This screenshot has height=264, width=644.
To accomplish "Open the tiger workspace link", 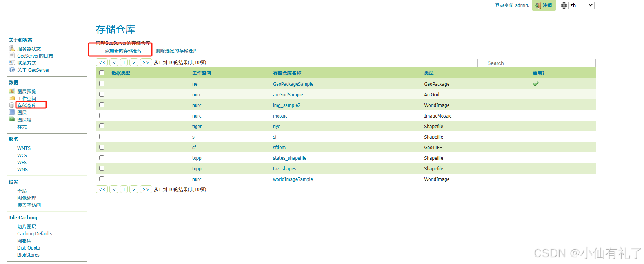I will pos(197,127).
